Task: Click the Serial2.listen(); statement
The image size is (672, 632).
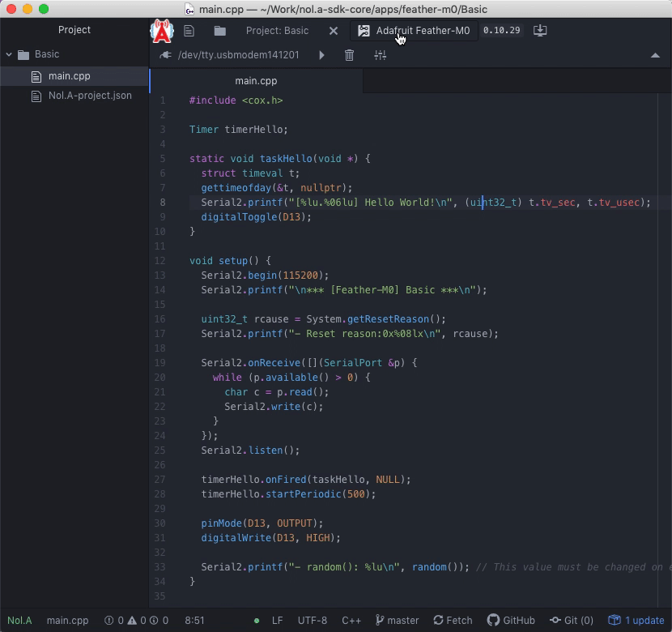Action: click(x=250, y=451)
